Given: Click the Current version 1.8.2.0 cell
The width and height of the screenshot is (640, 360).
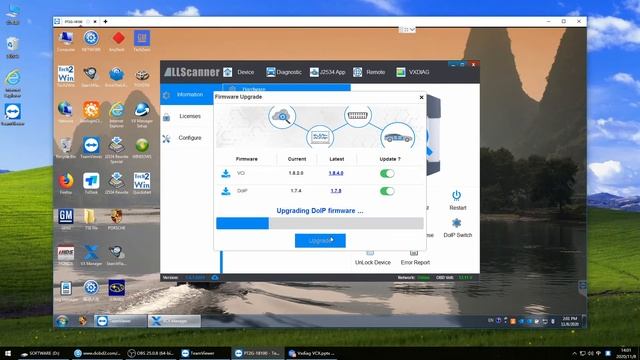Looking at the screenshot, I should 296,173.
